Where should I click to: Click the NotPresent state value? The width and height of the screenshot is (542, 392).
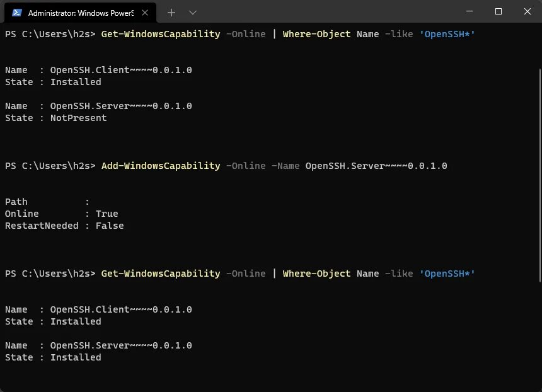pos(78,118)
